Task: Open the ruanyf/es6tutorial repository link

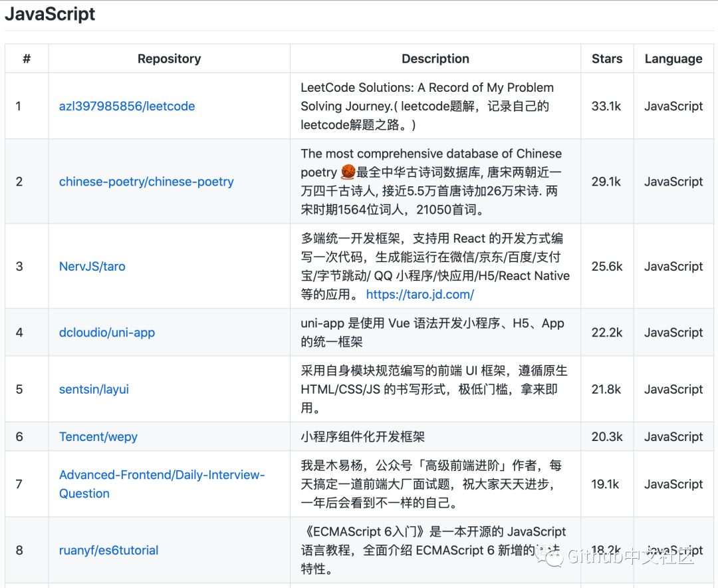Action: [108, 551]
